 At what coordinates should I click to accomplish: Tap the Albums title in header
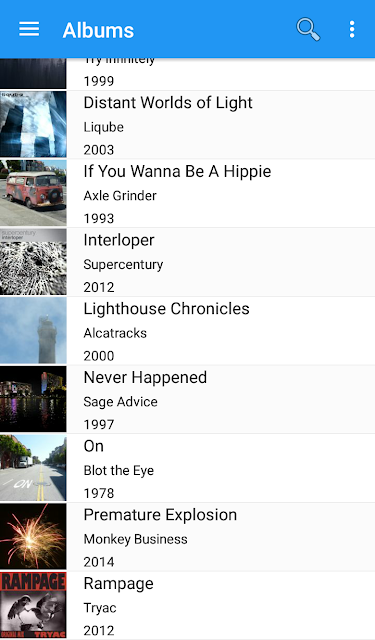tap(98, 30)
